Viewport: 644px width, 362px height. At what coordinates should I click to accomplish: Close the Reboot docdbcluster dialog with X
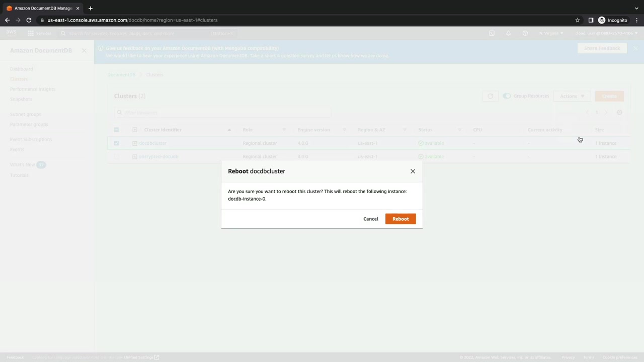click(413, 171)
